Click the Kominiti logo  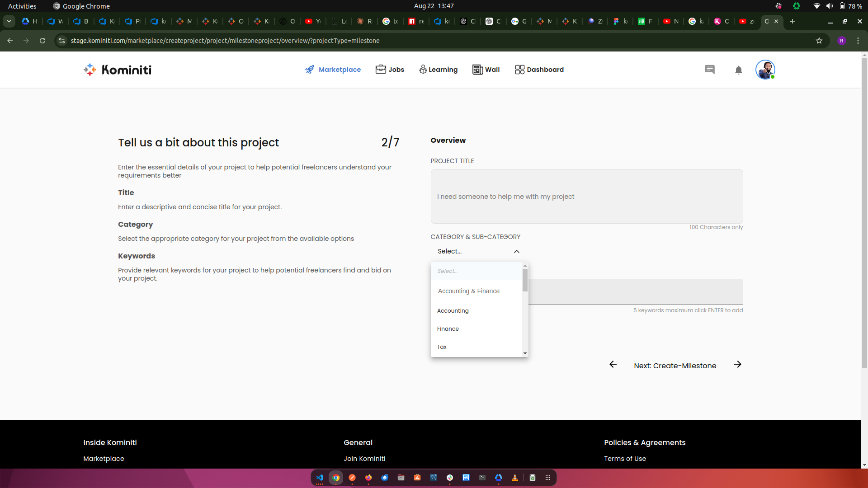pyautogui.click(x=118, y=70)
